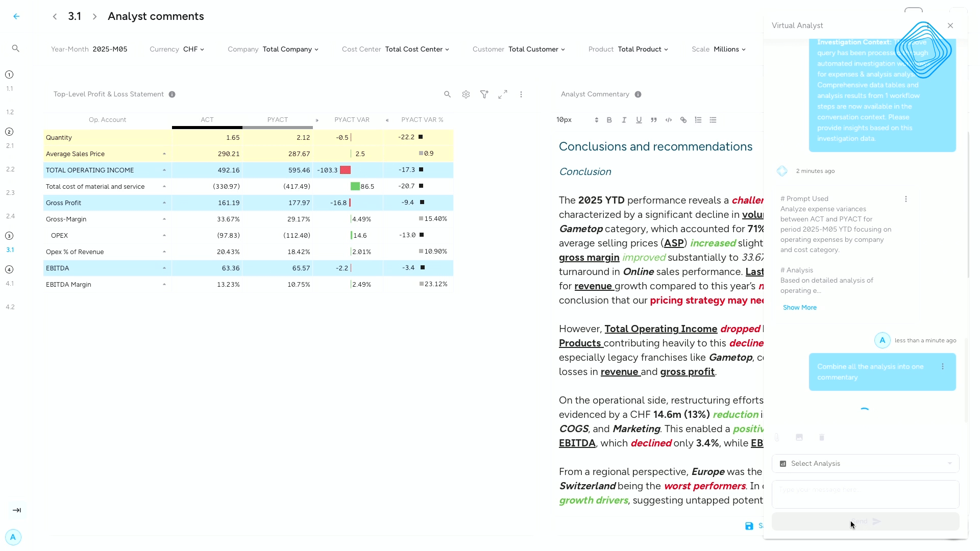Viewport: 980px width, 551px height.
Task: Start a numbered list in the editor
Action: 698,120
